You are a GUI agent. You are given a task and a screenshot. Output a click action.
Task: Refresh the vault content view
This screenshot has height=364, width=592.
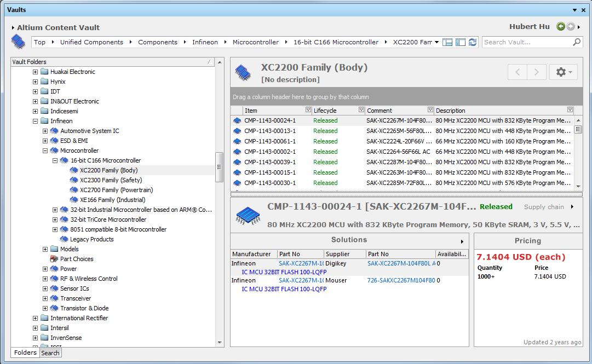(x=472, y=42)
